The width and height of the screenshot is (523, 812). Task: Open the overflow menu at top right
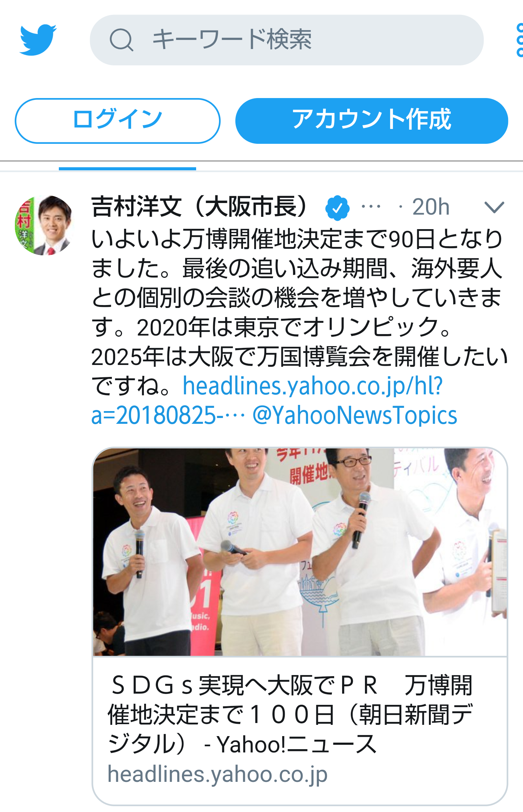tap(519, 40)
